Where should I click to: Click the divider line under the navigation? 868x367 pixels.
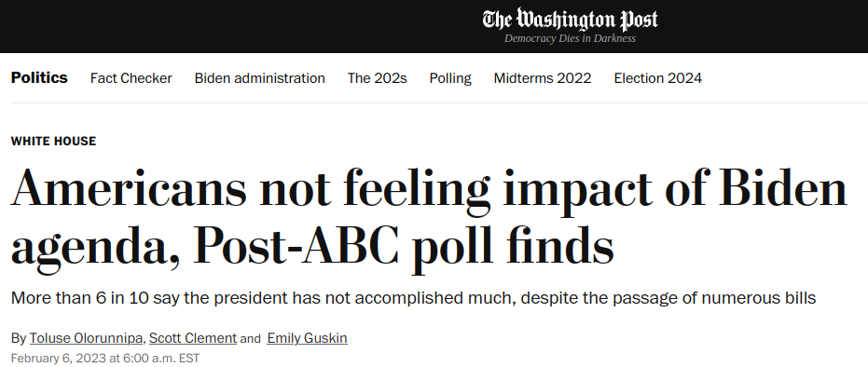(439, 102)
